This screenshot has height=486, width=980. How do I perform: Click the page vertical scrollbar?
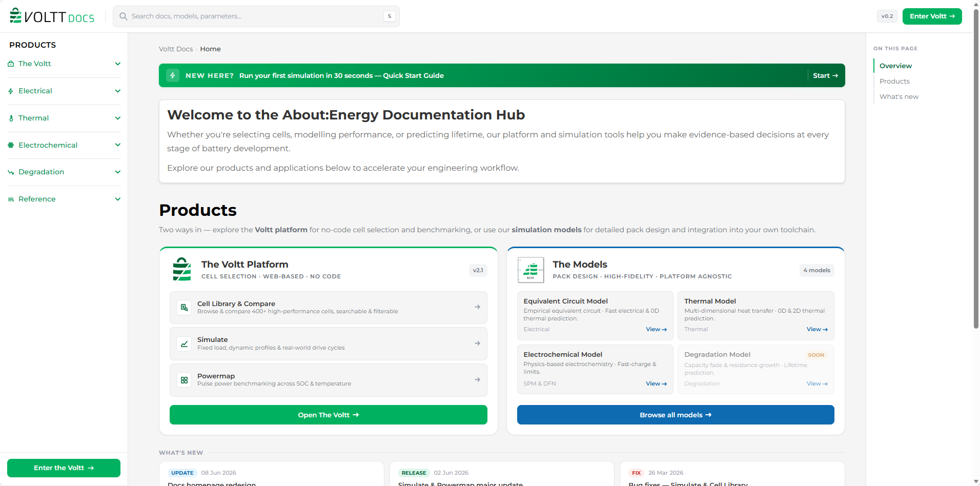tap(976, 169)
